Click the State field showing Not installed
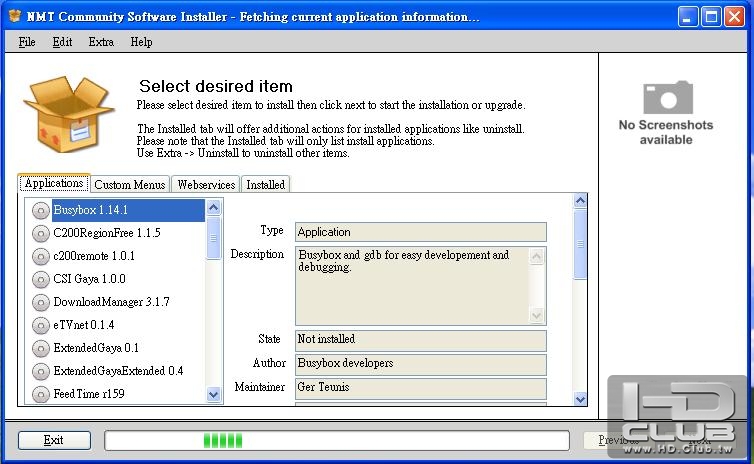 pyautogui.click(x=421, y=339)
